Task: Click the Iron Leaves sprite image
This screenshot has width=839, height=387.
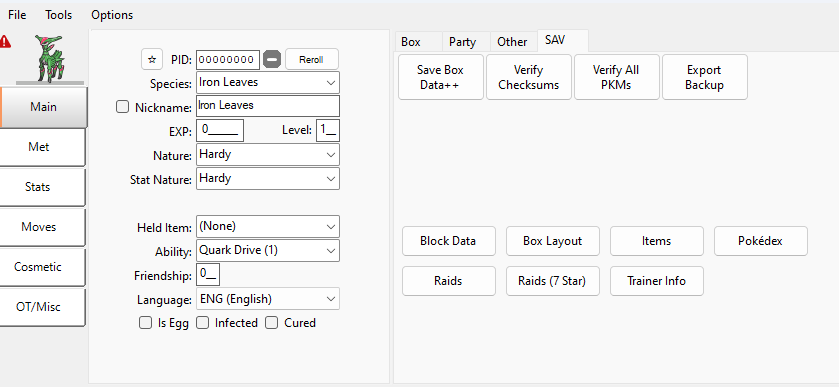Action: pyautogui.click(x=49, y=58)
